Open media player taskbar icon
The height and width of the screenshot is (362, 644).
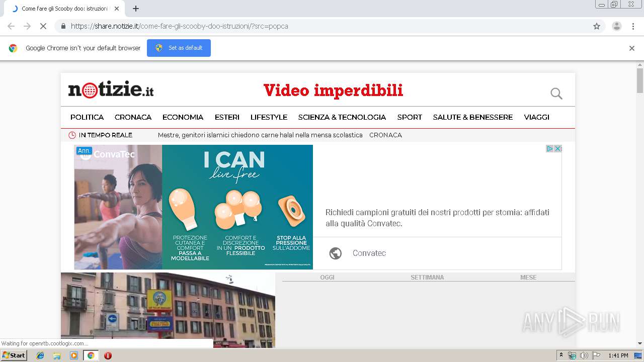pos(74,355)
